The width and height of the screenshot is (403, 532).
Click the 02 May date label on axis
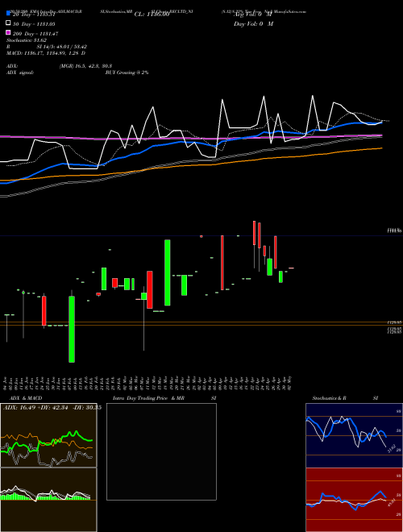click(x=291, y=383)
